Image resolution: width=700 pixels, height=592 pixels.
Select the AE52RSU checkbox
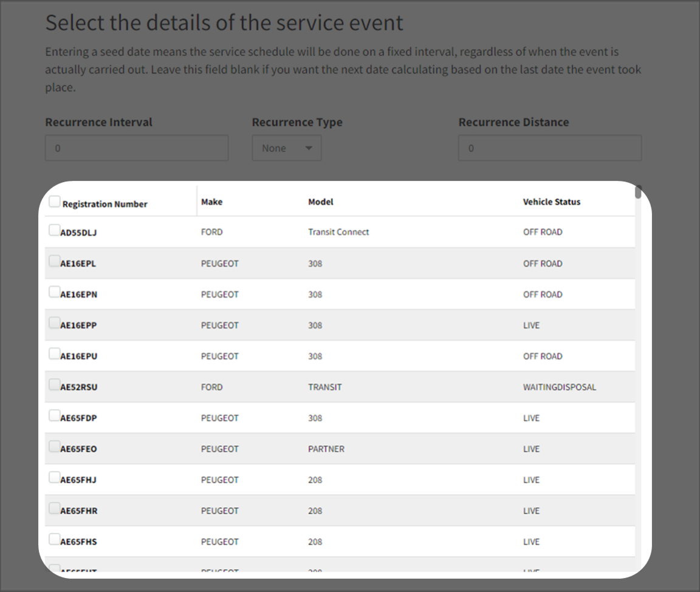point(54,385)
